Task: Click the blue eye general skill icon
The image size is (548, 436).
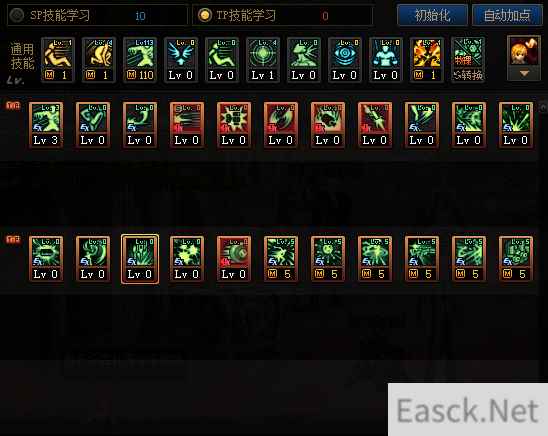Action: (345, 60)
